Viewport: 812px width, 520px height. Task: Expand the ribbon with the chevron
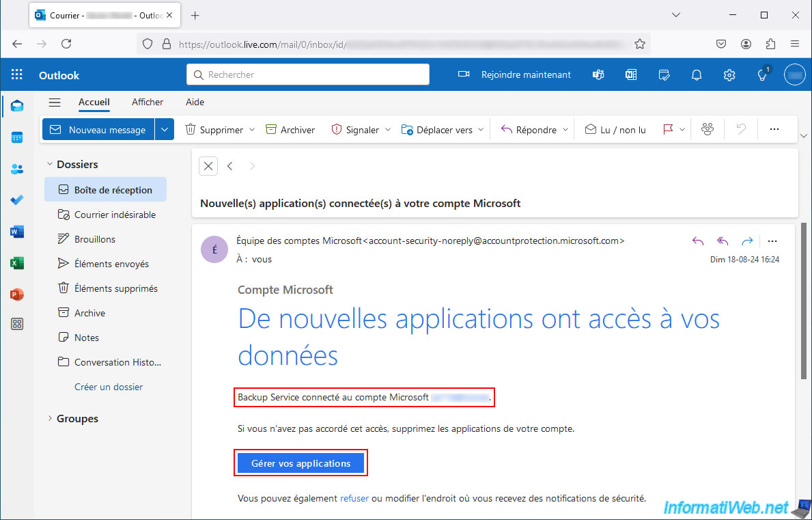[804, 136]
